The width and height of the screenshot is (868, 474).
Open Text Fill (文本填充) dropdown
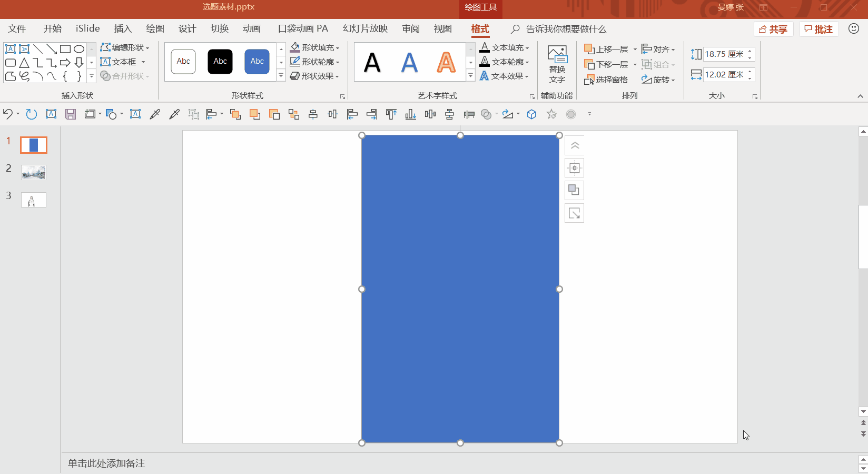click(505, 47)
